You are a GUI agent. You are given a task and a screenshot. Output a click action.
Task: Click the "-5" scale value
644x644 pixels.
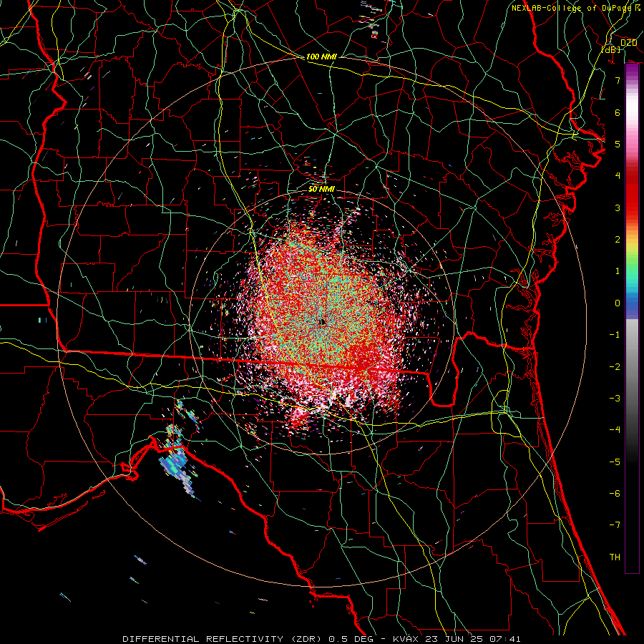tap(615, 462)
